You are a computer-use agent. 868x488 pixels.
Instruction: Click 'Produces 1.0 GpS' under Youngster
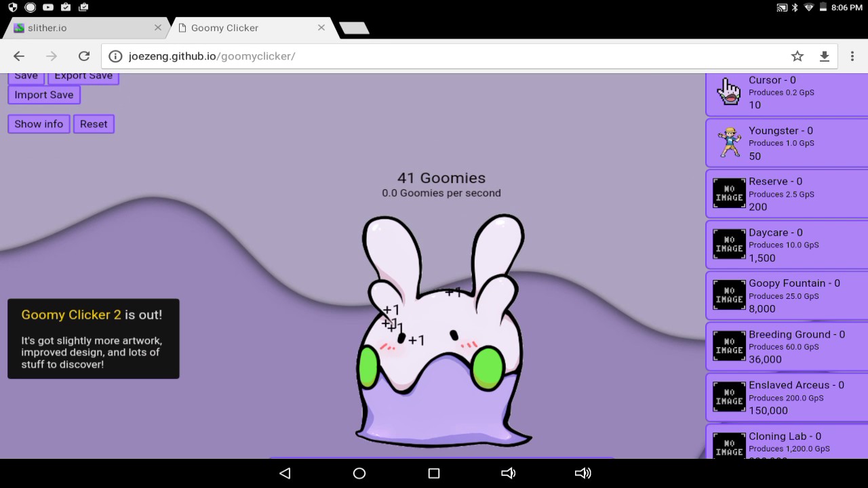click(x=781, y=144)
